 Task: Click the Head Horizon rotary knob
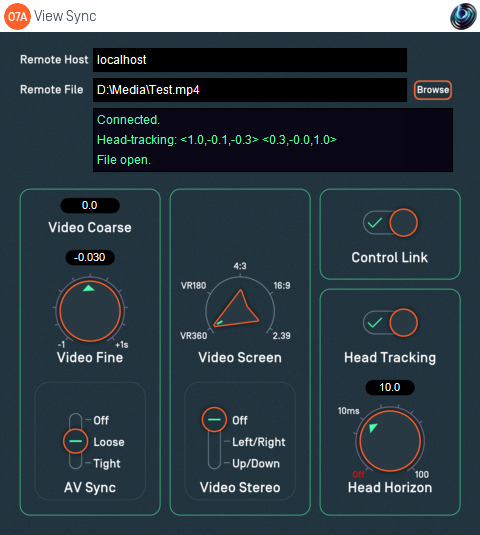coord(390,441)
